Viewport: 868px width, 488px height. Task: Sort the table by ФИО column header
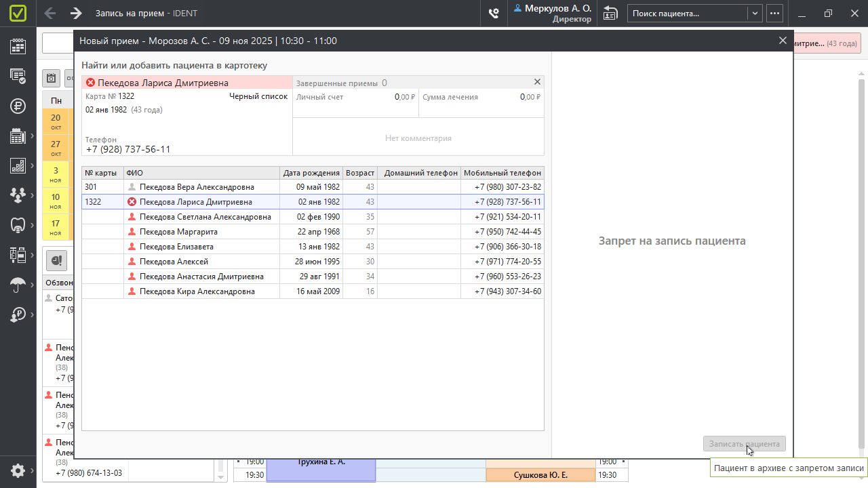coord(201,173)
